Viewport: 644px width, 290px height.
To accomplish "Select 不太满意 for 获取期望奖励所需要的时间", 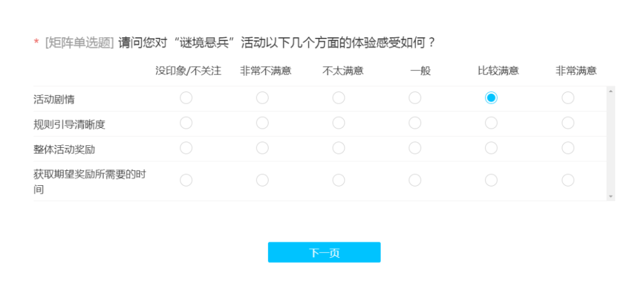I will pyautogui.click(x=339, y=180).
